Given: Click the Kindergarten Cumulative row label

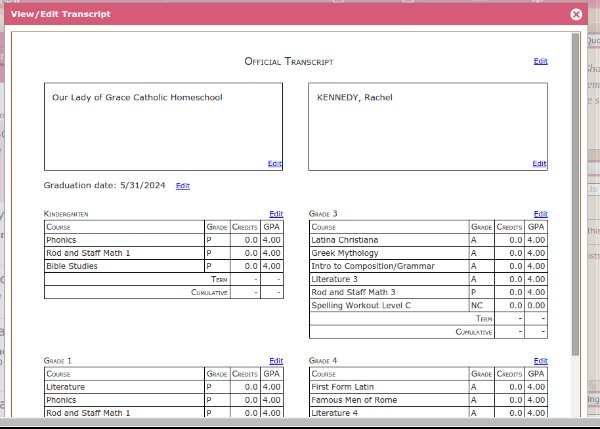Looking at the screenshot, I should click(209, 292).
